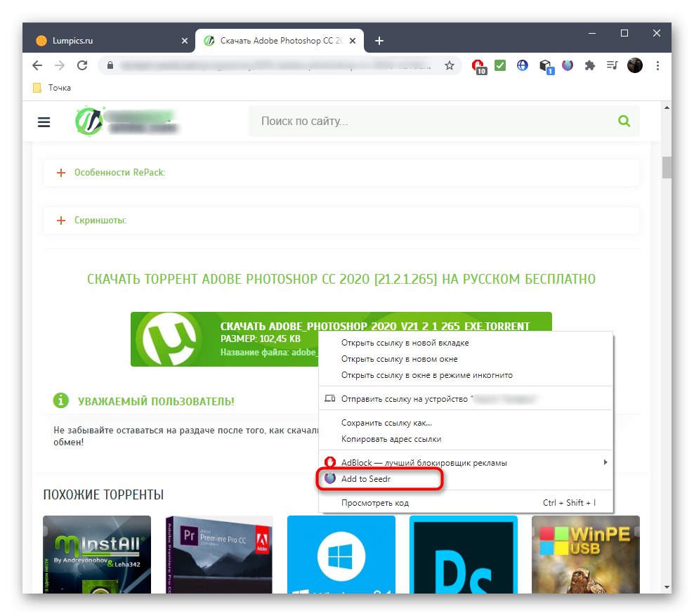Click the green info icon beside УВАЖАЕМЫЙ ПОЛЬЗОВАТЕЛЬ
The height and width of the screenshot is (616, 694).
pyautogui.click(x=60, y=400)
